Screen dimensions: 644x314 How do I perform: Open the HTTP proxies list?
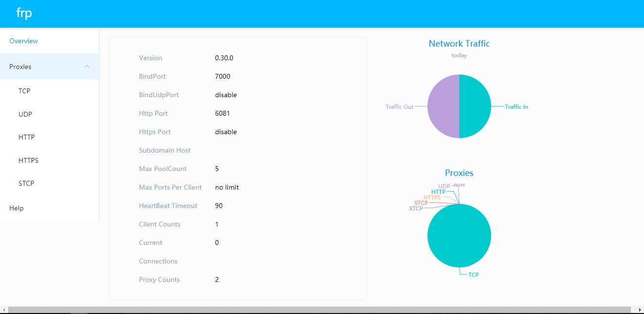coord(26,137)
